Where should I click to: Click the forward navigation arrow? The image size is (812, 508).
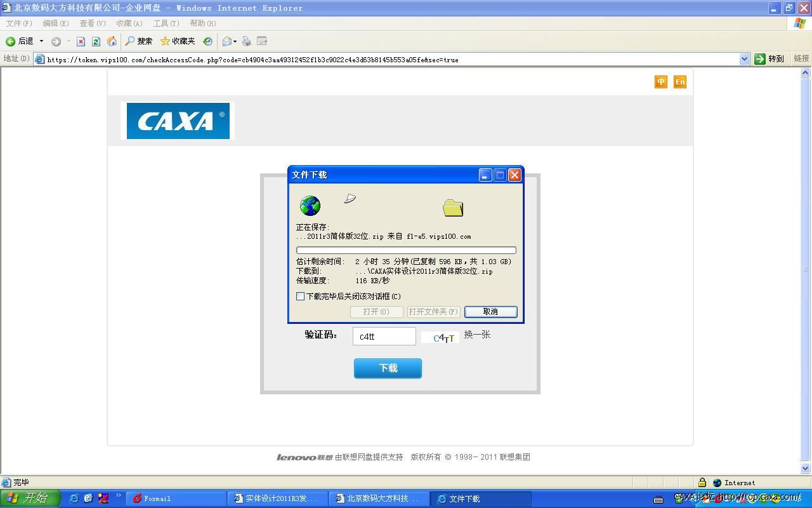coord(56,41)
